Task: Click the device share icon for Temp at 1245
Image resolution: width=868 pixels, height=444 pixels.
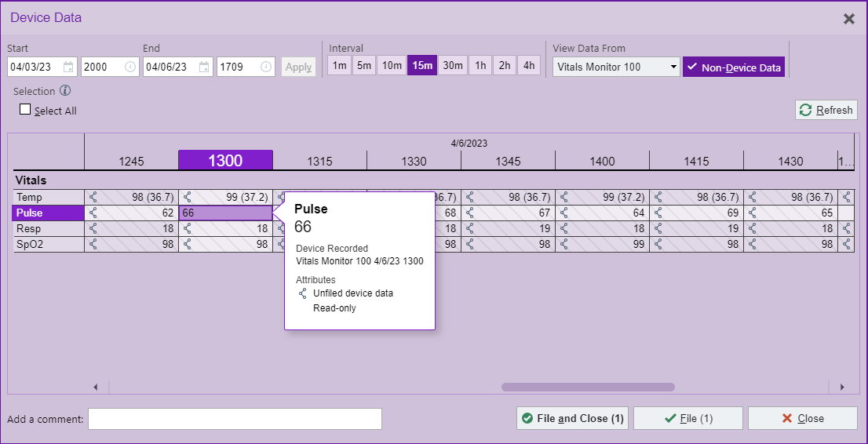Action: (x=94, y=198)
